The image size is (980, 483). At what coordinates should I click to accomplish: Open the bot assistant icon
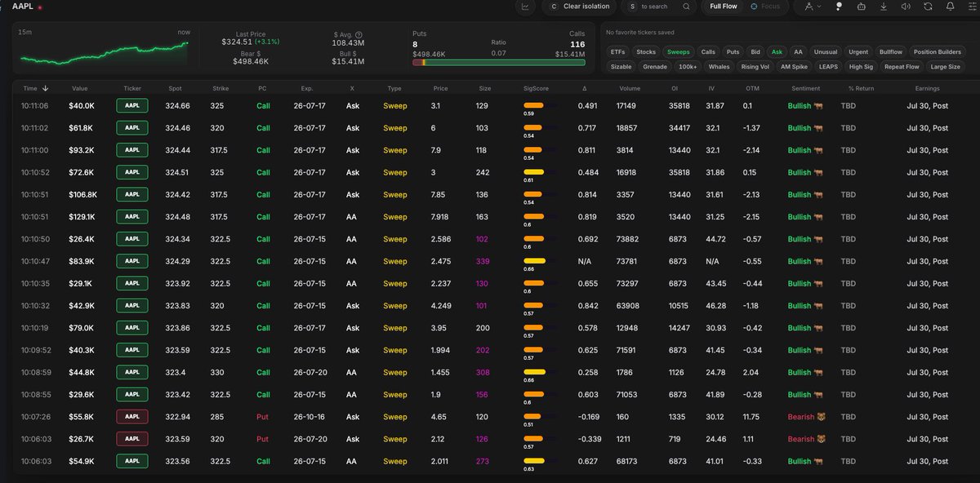coord(862,7)
